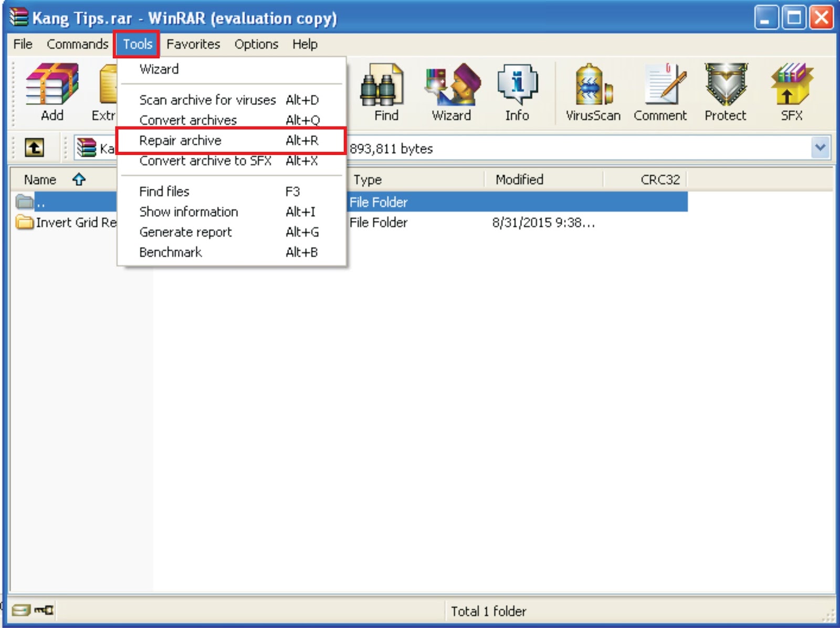840x628 pixels.
Task: Choose Repair archive menu entry
Action: [x=232, y=141]
